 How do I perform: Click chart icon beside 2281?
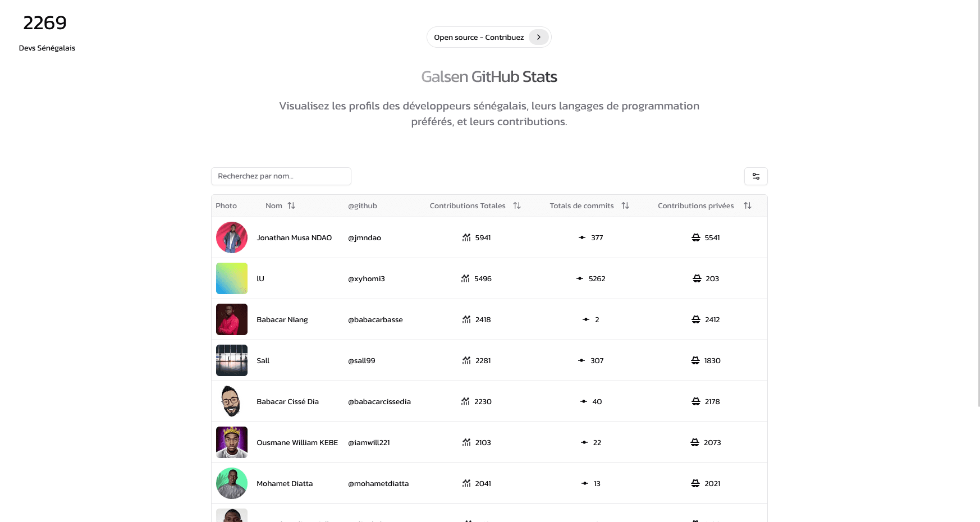click(x=466, y=361)
